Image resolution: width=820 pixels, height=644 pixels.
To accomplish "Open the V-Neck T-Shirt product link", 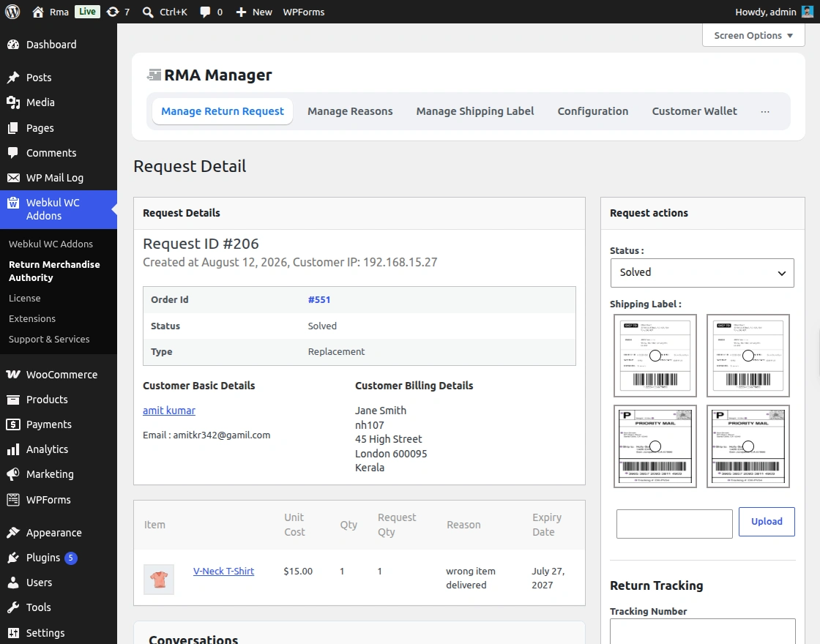I will (x=224, y=572).
